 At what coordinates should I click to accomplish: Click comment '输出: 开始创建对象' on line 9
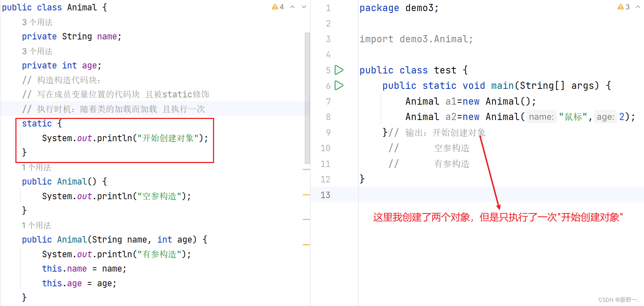(445, 133)
